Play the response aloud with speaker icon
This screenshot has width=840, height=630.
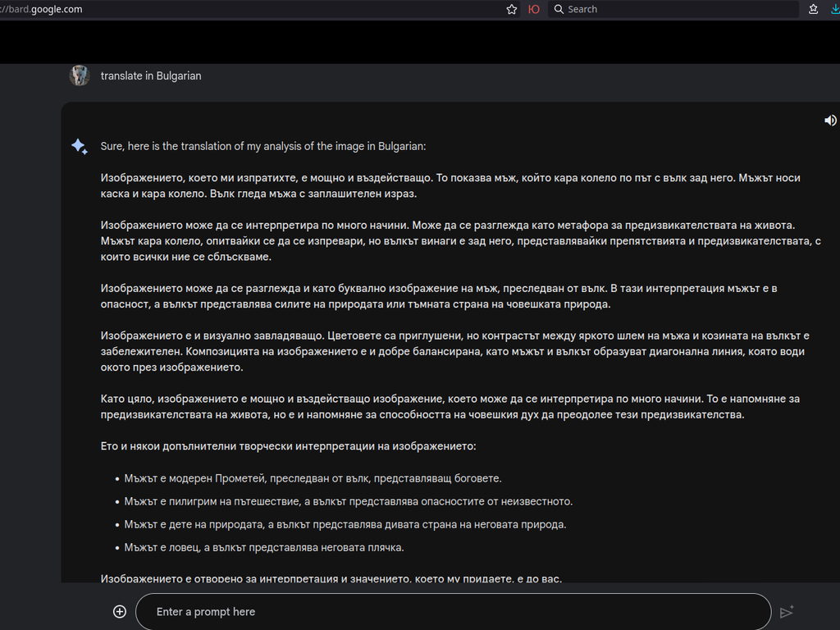click(x=830, y=121)
